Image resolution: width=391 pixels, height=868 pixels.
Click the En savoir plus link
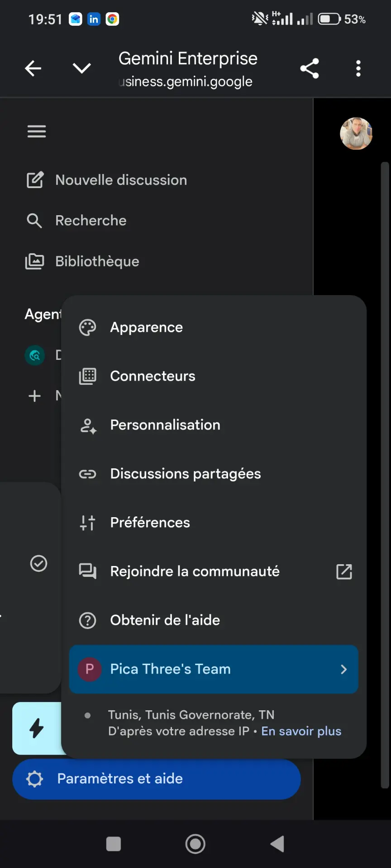pos(301,731)
